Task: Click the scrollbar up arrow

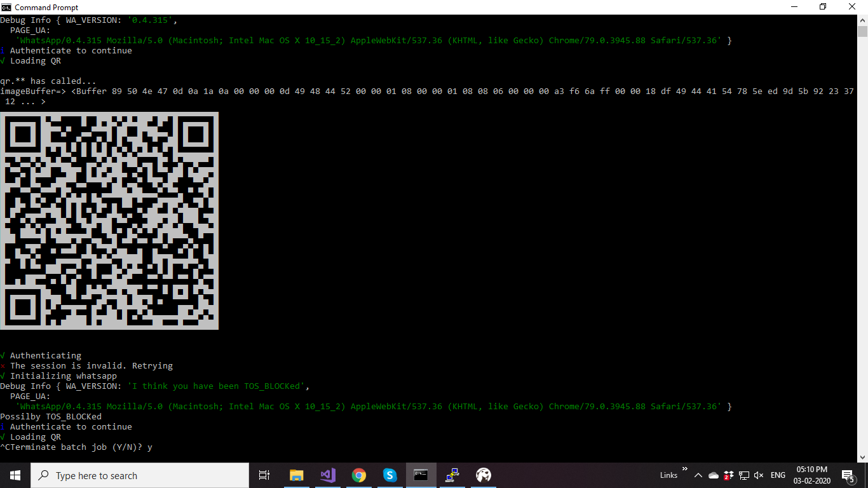Action: click(x=863, y=20)
